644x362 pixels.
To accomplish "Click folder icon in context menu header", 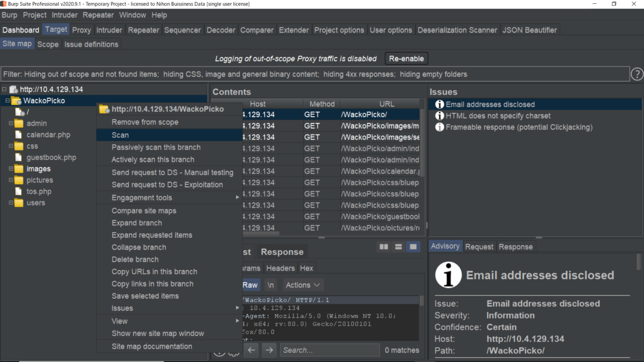I will click(104, 109).
